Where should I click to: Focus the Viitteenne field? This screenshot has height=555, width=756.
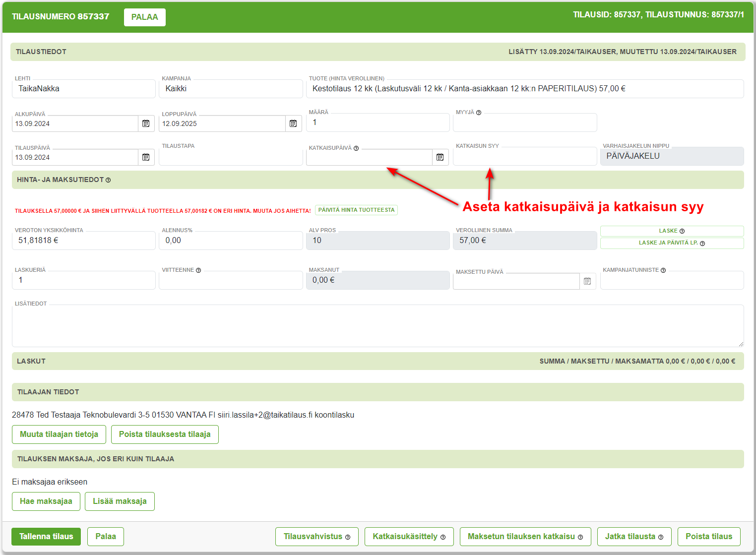tap(231, 280)
